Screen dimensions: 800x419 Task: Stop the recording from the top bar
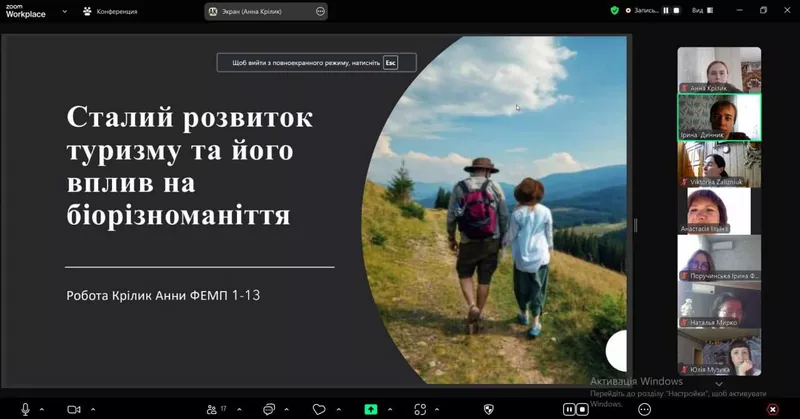tap(677, 10)
